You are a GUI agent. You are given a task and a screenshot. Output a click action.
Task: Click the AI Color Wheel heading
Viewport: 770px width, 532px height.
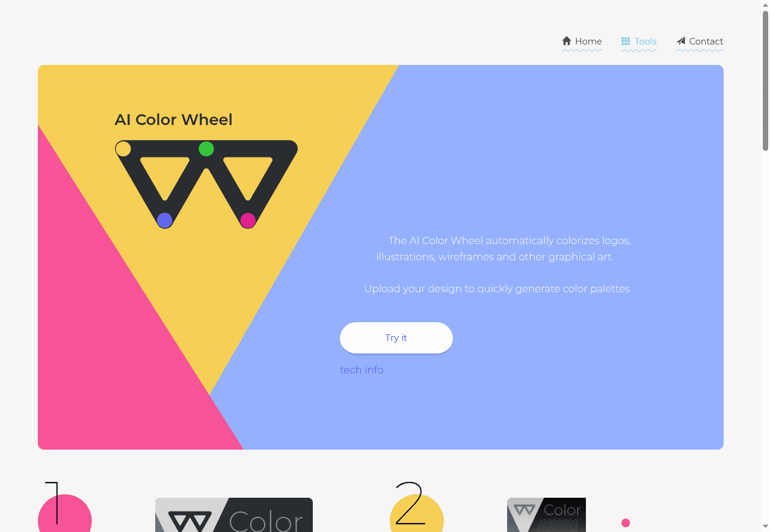(174, 120)
